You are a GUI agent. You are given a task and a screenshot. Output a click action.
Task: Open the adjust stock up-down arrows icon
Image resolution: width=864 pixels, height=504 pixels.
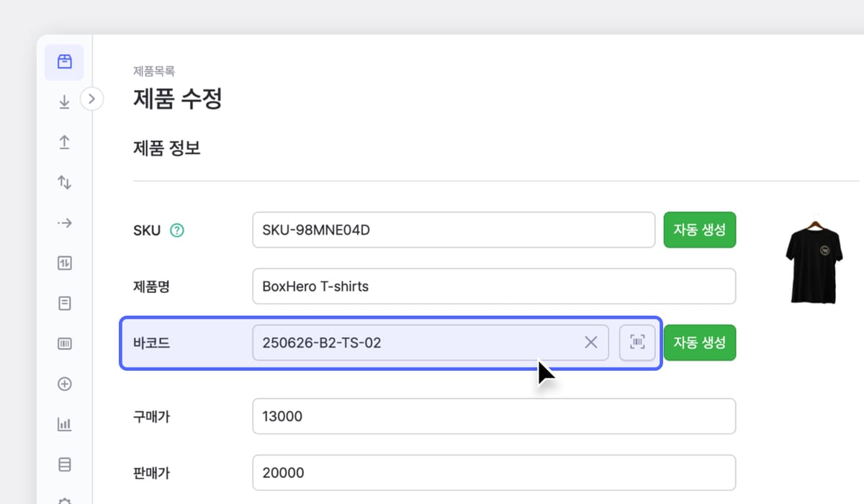click(x=64, y=183)
